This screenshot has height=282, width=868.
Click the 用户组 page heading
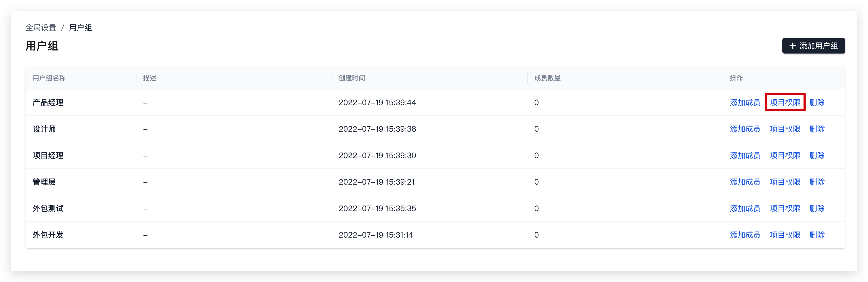[x=42, y=46]
